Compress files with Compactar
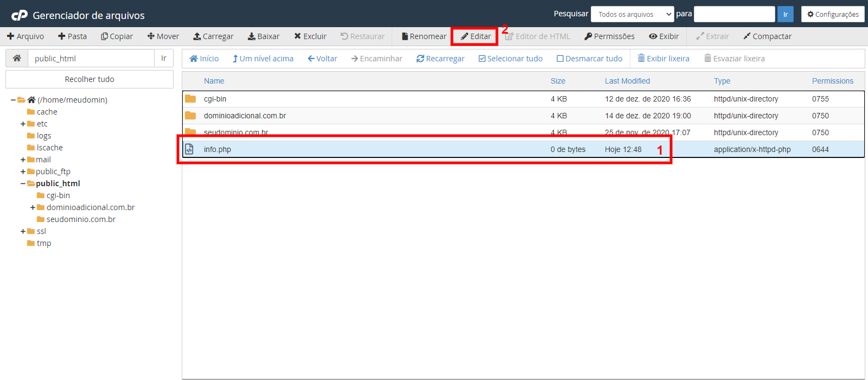 767,36
